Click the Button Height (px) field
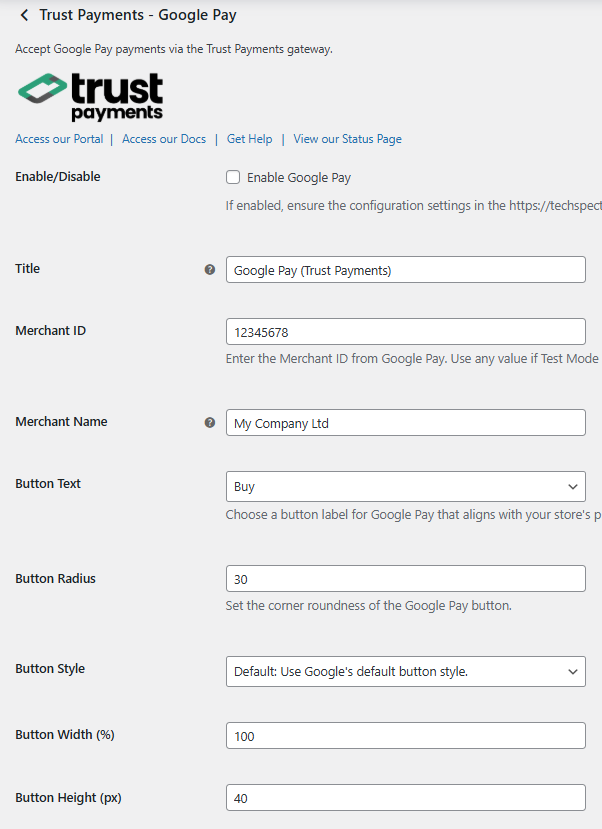602x829 pixels. 405,798
